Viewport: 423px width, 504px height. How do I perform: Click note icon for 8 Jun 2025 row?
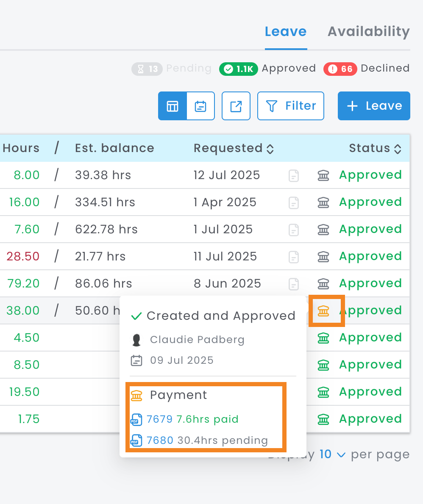click(x=294, y=284)
